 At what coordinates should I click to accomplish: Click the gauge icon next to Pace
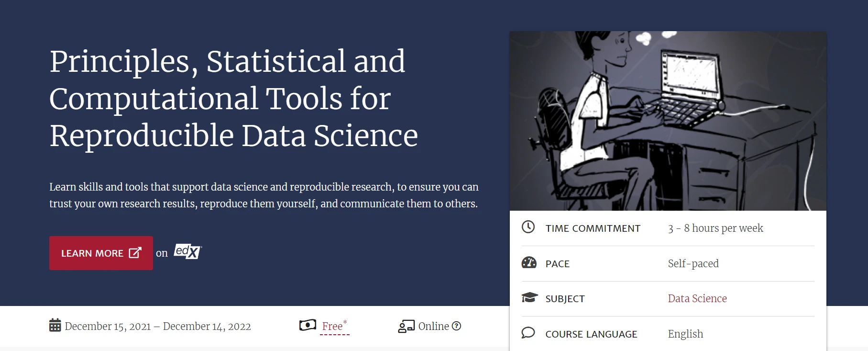pyautogui.click(x=529, y=262)
